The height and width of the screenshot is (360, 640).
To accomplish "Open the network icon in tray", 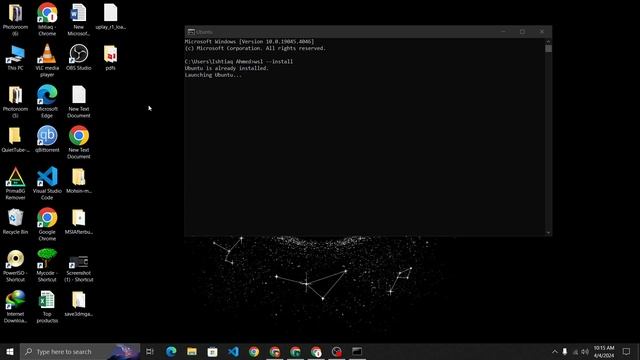I will tap(575, 351).
